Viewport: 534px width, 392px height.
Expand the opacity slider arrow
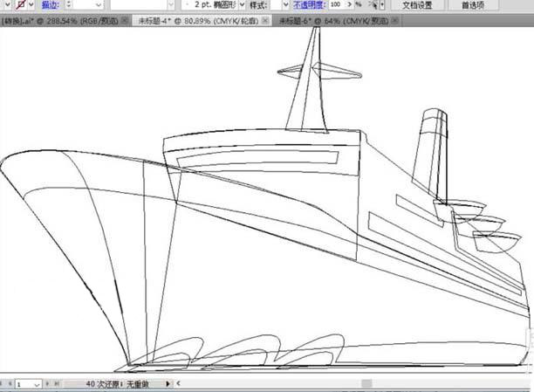(349, 4)
